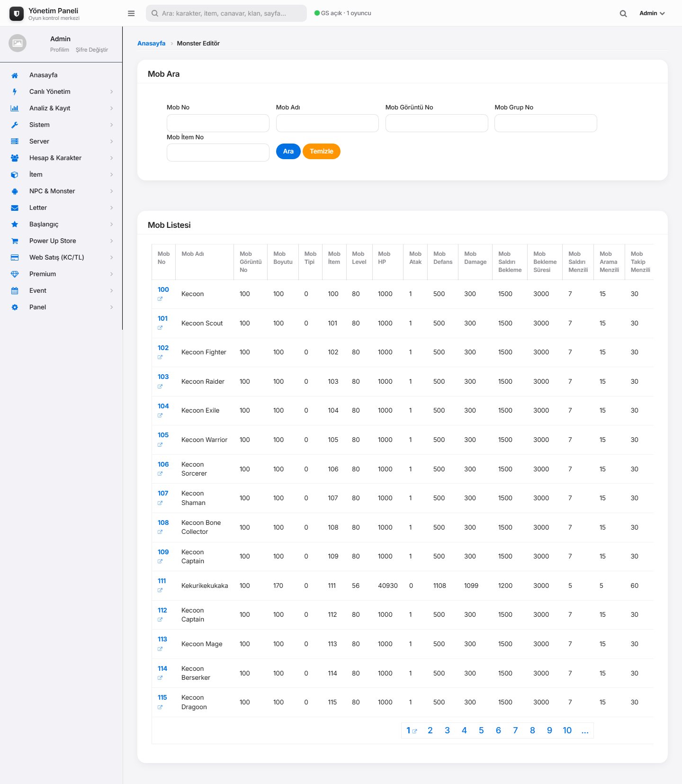The width and height of the screenshot is (682, 784).
Task: Click the orange Temizle button
Action: coord(322,152)
